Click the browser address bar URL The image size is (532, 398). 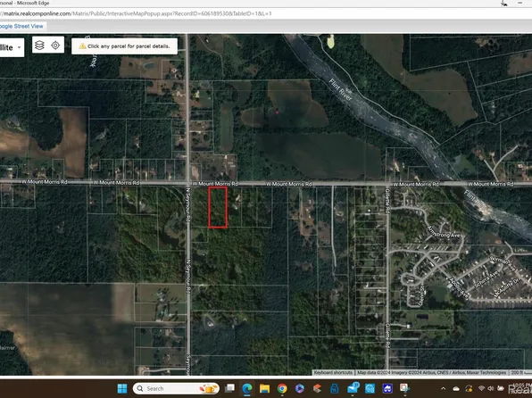click(x=136, y=14)
